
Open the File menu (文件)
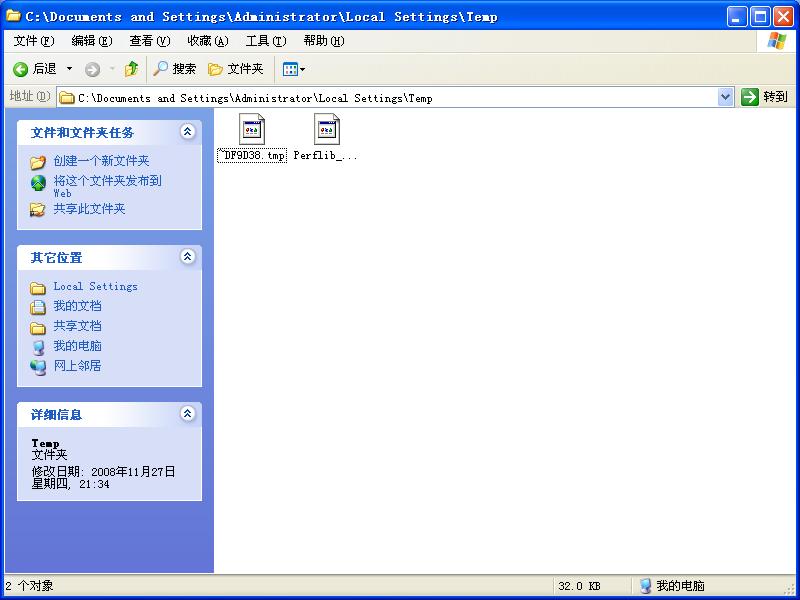tap(34, 41)
